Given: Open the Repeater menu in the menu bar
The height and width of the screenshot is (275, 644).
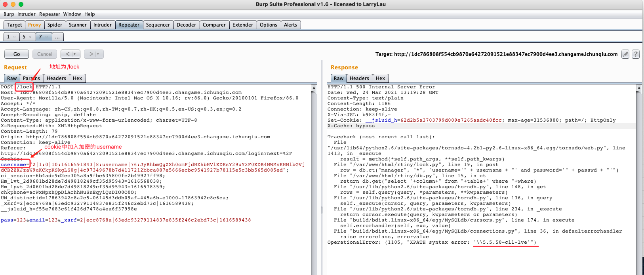Looking at the screenshot, I should coord(50,14).
